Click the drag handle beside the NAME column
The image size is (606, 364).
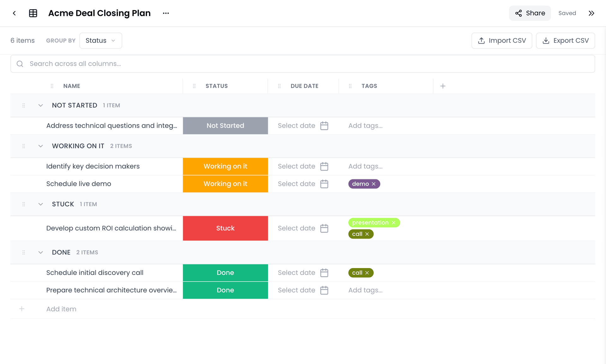click(52, 86)
